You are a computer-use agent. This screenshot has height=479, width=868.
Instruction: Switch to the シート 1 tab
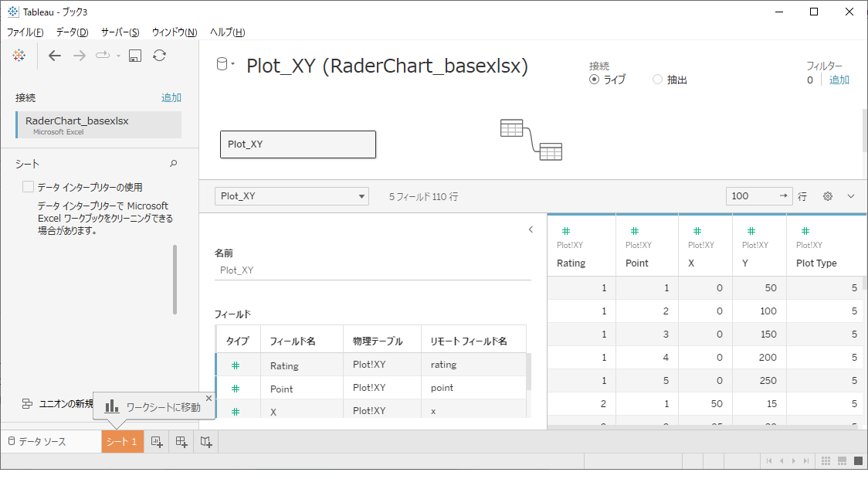(x=122, y=442)
